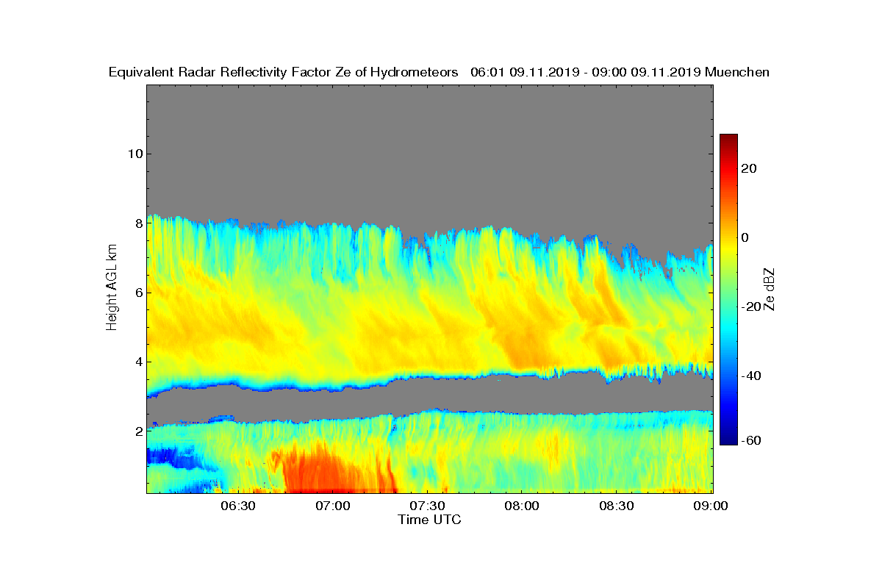The height and width of the screenshot is (588, 882).
Task: Click the colorbar value 20
Action: click(x=750, y=168)
